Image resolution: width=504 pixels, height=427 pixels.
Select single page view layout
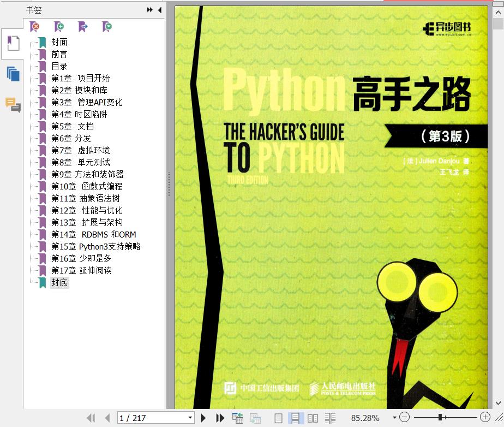[278, 418]
